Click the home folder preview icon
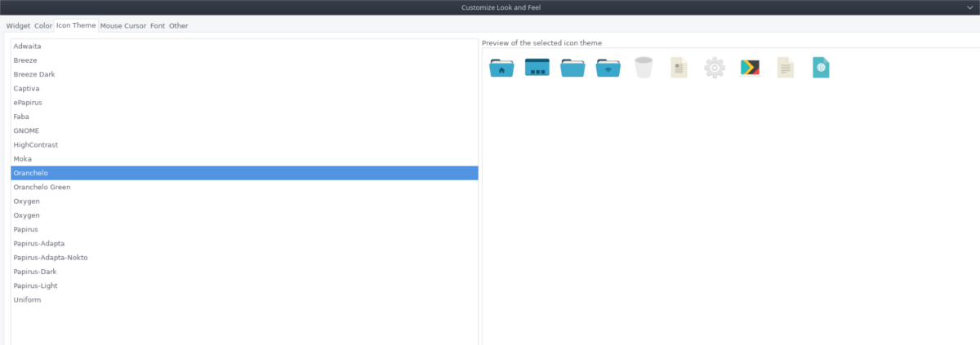Screen dimensions: 980x345 click(x=501, y=67)
